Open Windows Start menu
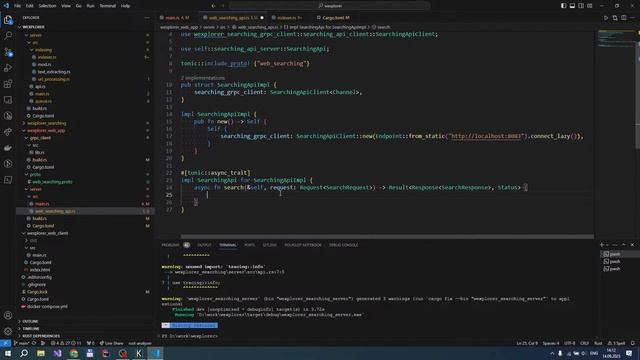 [x=8, y=353]
